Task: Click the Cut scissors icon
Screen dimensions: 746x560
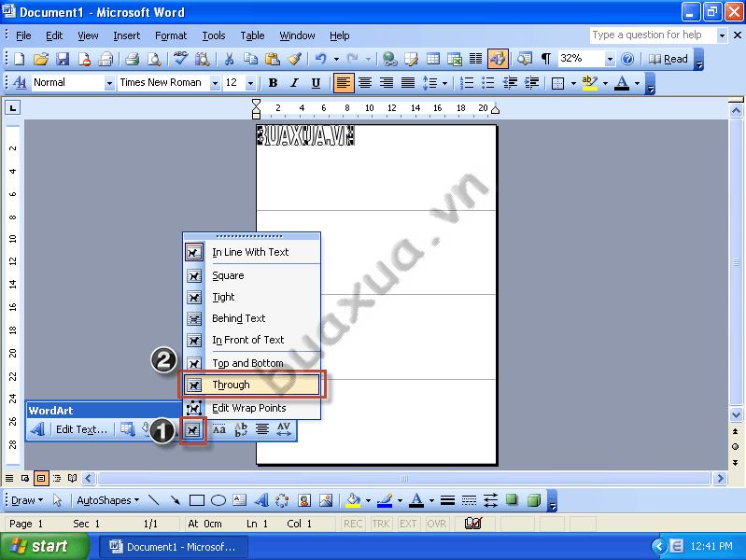Action: 229,59
